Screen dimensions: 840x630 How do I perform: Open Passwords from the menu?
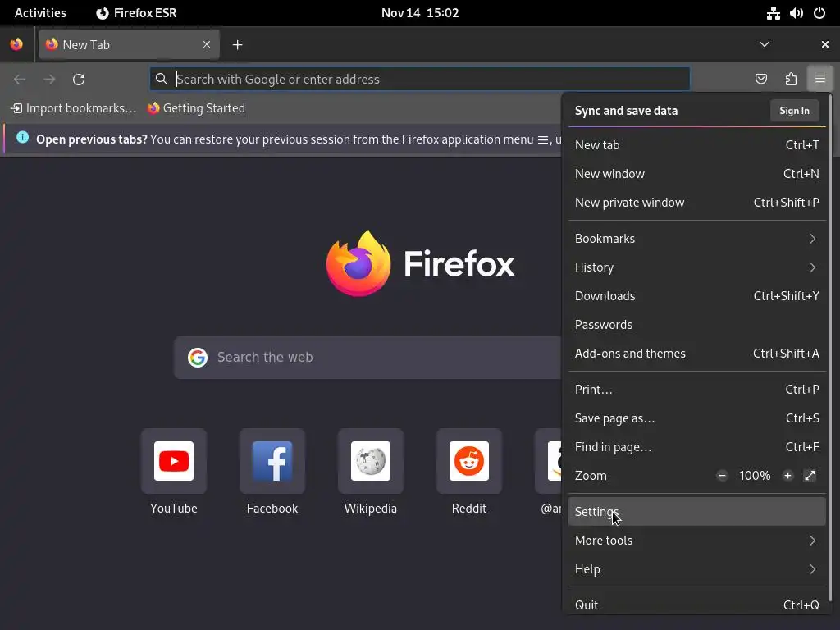(x=696, y=325)
